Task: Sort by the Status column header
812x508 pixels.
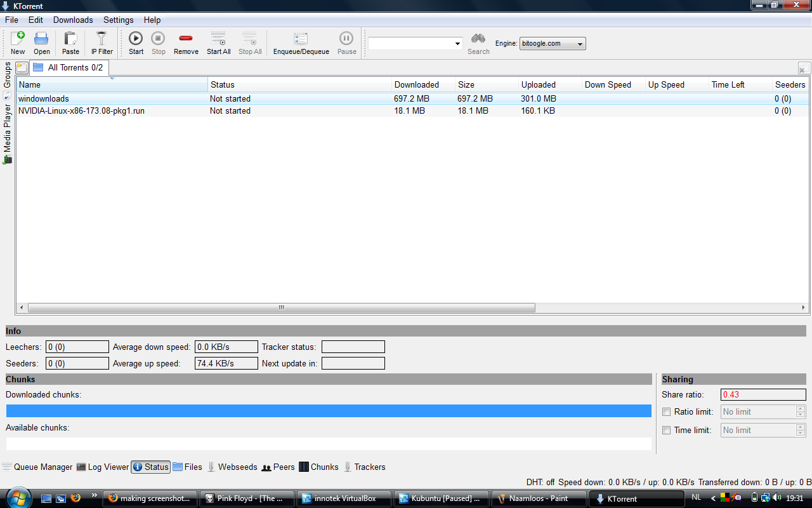Action: coord(299,84)
